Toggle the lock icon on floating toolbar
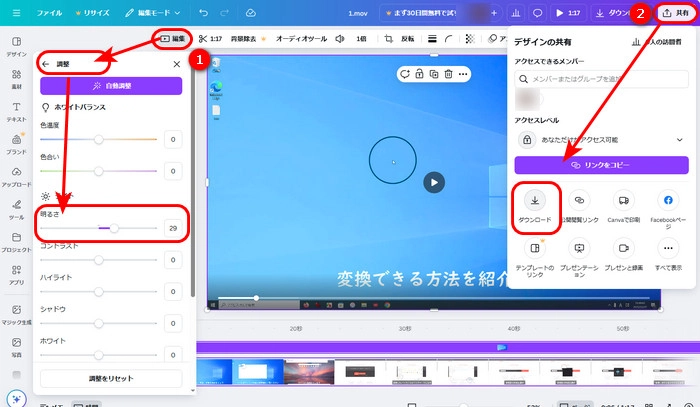 click(419, 74)
